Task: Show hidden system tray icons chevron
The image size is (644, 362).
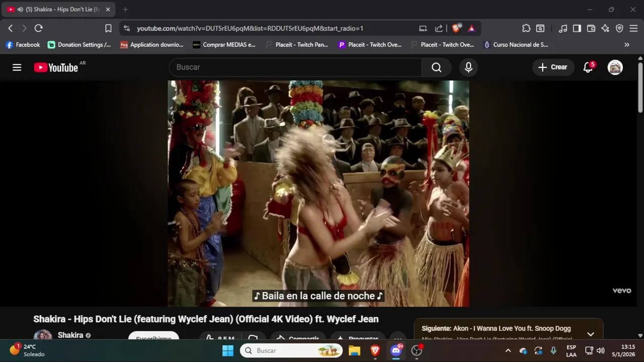Action: [508, 351]
